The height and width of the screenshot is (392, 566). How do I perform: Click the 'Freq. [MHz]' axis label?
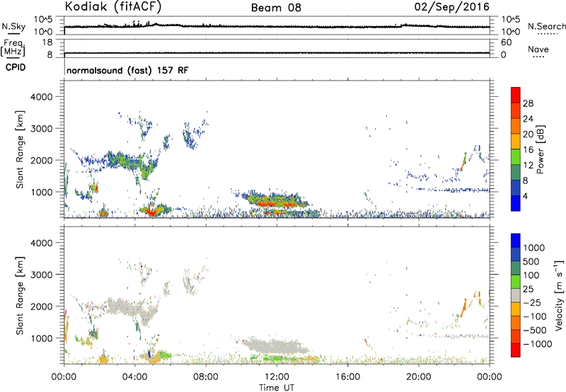tap(13, 47)
